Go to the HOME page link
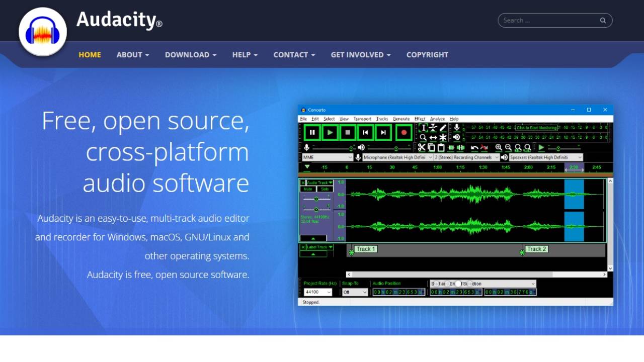 click(x=90, y=55)
